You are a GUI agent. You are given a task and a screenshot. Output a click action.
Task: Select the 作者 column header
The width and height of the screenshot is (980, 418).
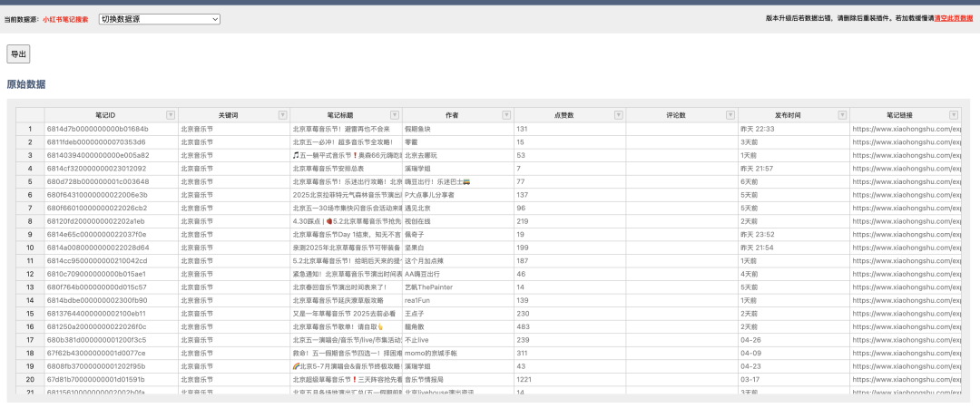point(458,115)
